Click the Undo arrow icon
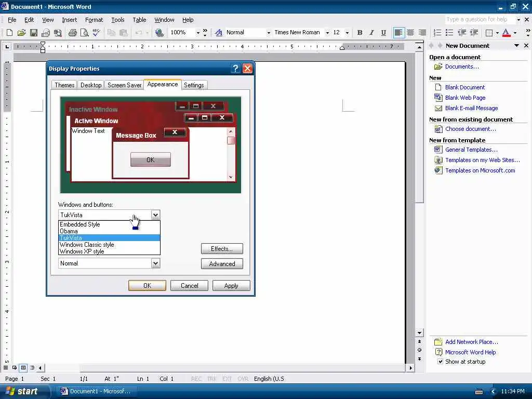This screenshot has width=532, height=399. coord(138,33)
